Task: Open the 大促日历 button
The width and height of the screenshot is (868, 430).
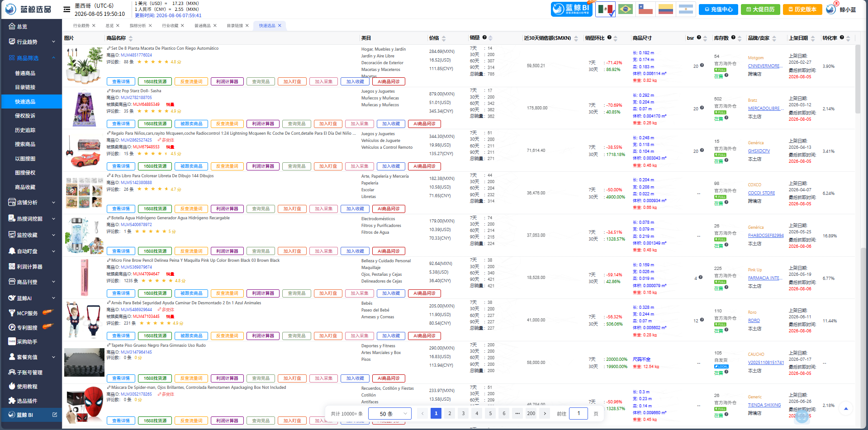Action: tap(760, 9)
